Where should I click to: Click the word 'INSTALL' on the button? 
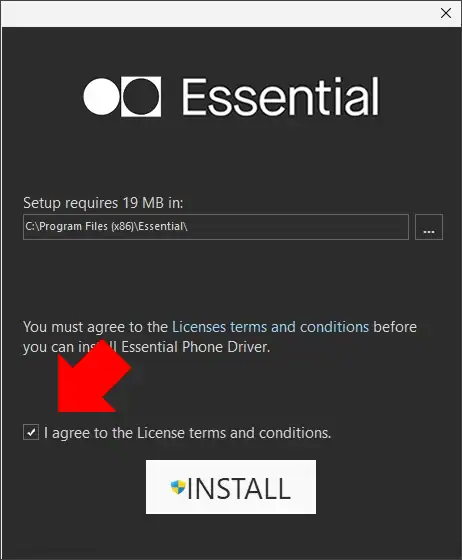tap(239, 489)
